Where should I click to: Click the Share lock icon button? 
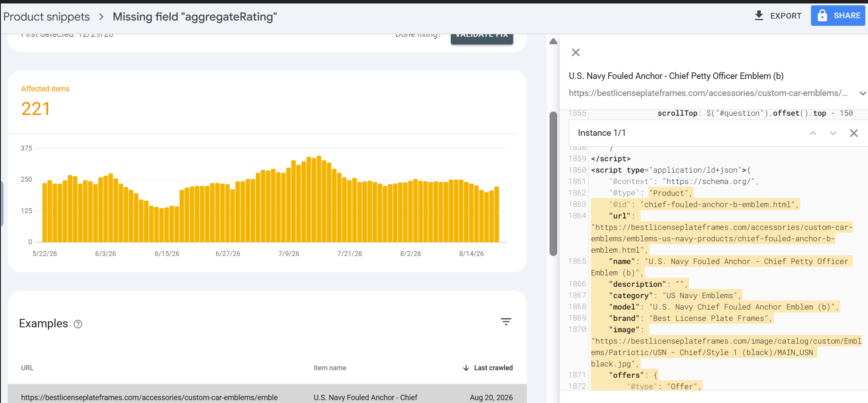point(838,15)
